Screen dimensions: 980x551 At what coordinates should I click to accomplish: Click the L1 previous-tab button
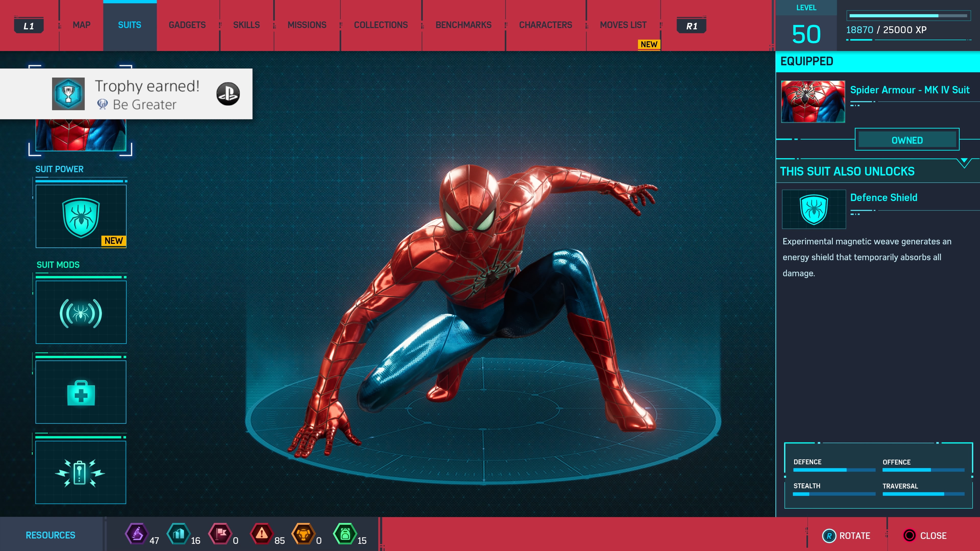point(29,26)
